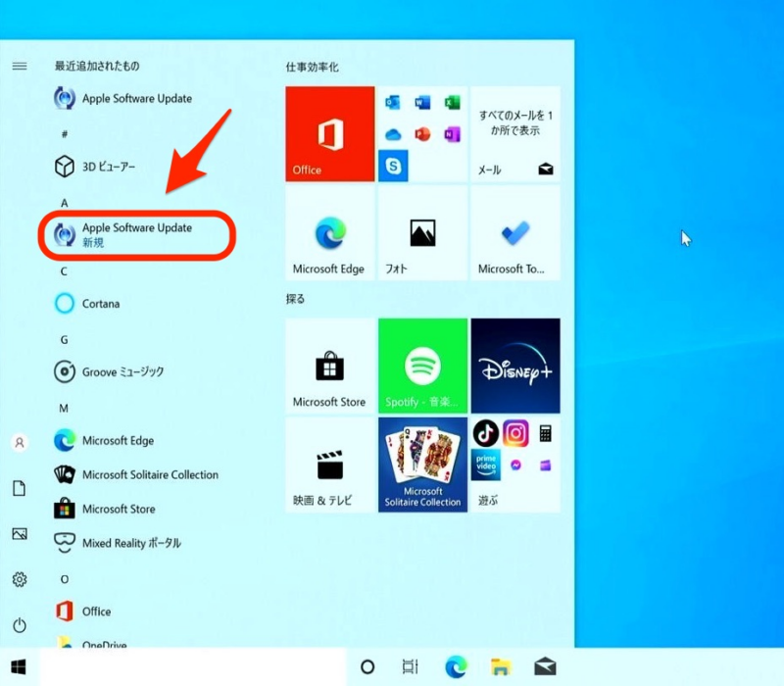This screenshot has height=686, width=784.
Task: Open the Microsoft Store tile
Action: 330,366
